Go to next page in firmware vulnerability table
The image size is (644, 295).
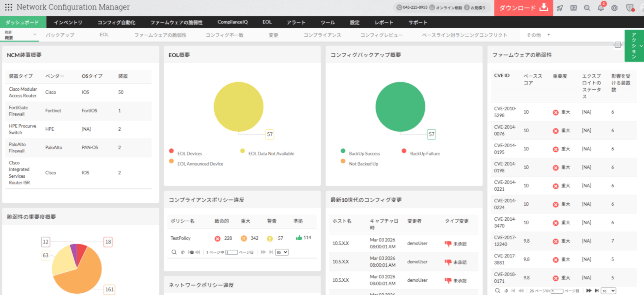coord(588,291)
